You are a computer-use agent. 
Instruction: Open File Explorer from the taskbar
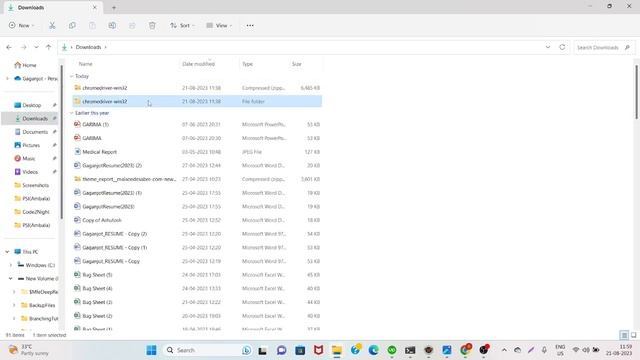[x=337, y=350]
